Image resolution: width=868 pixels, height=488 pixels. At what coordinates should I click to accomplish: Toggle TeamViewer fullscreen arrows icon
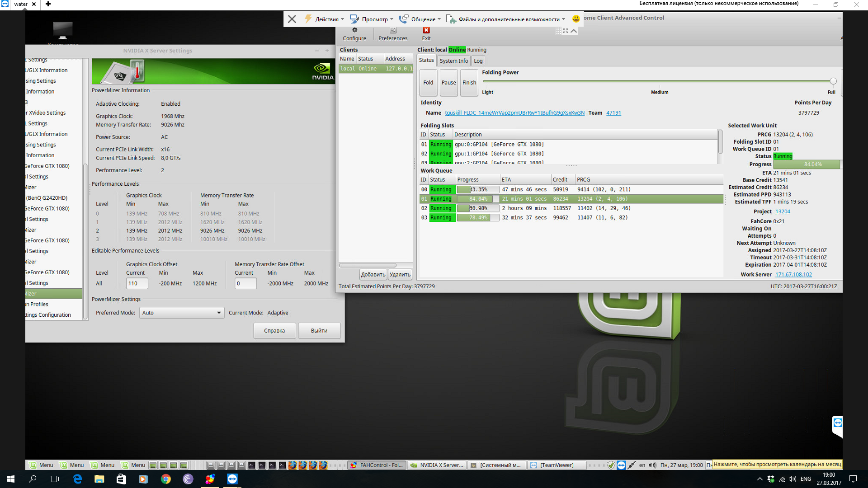point(566,31)
